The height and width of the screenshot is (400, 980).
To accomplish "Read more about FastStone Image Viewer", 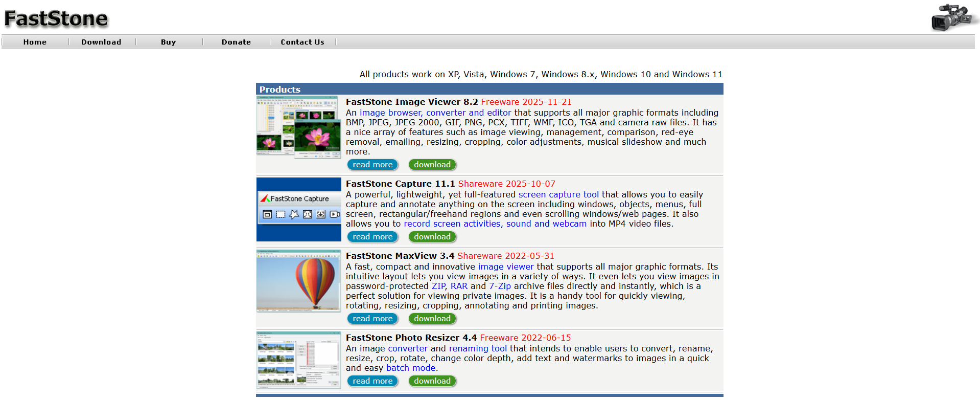I will (x=372, y=165).
